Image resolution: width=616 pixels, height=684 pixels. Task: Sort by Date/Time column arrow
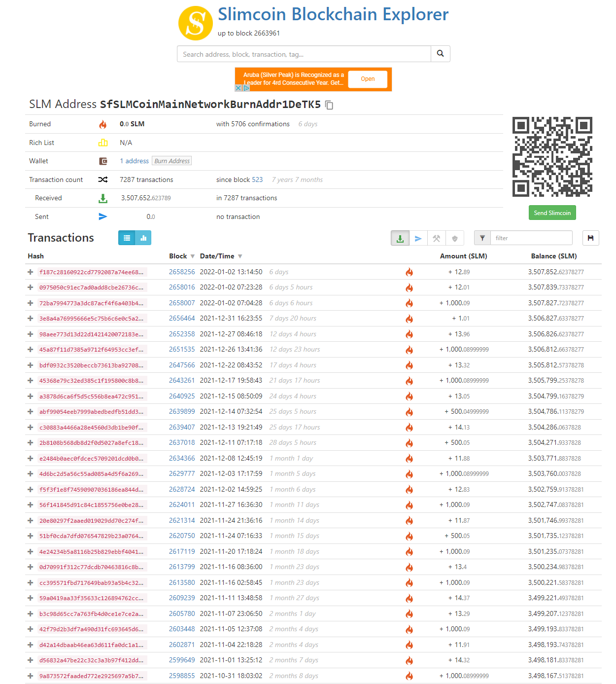coord(240,256)
